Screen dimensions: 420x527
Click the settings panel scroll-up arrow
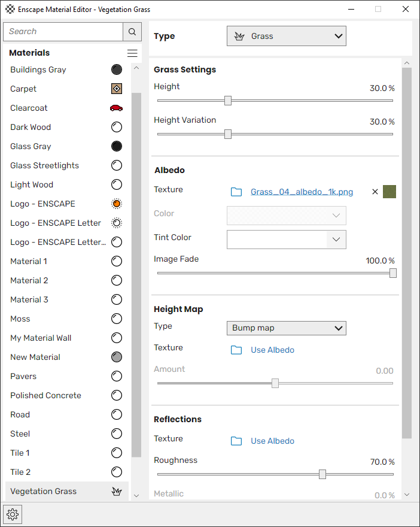(407, 63)
